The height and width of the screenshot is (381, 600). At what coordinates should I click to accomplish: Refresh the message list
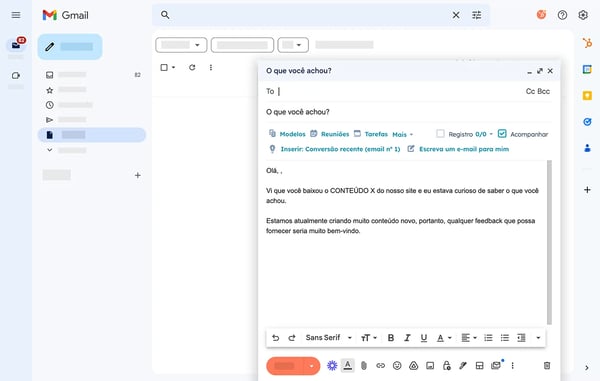pos(192,67)
